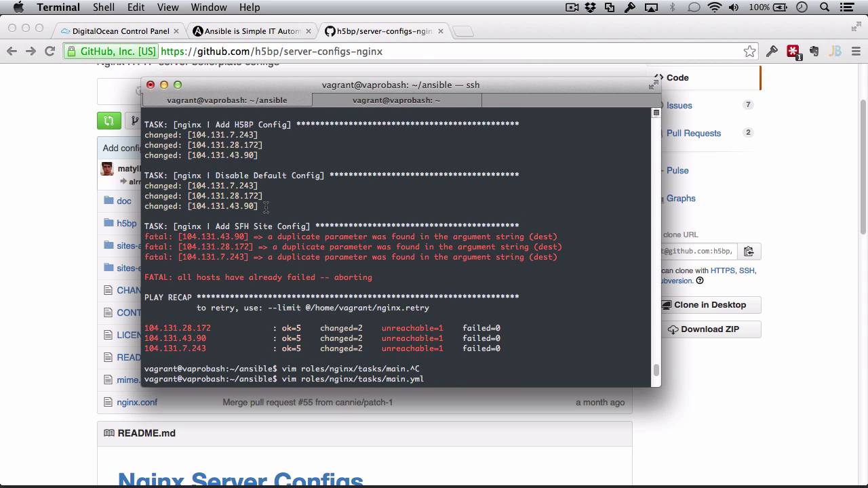Image resolution: width=868 pixels, height=488 pixels.
Task: Click the green compare branches button
Action: click(108, 121)
